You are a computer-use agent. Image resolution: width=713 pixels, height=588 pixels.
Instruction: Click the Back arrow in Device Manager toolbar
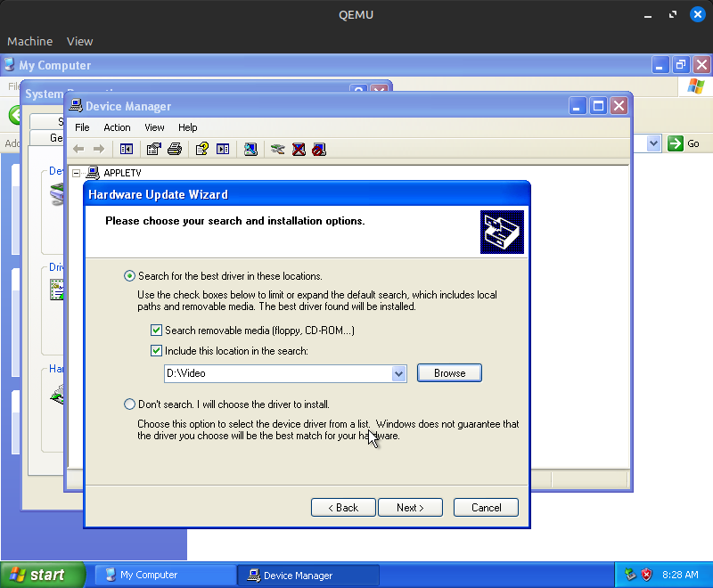78,149
